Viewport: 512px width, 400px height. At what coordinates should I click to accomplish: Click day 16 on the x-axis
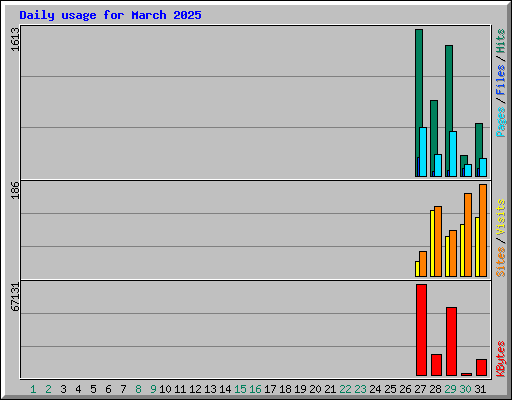[255, 389]
